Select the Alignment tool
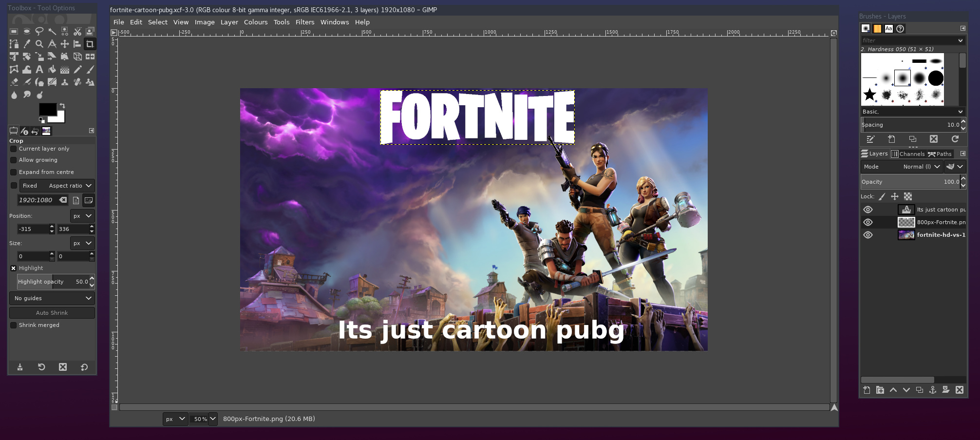The height and width of the screenshot is (440, 980). [77, 44]
